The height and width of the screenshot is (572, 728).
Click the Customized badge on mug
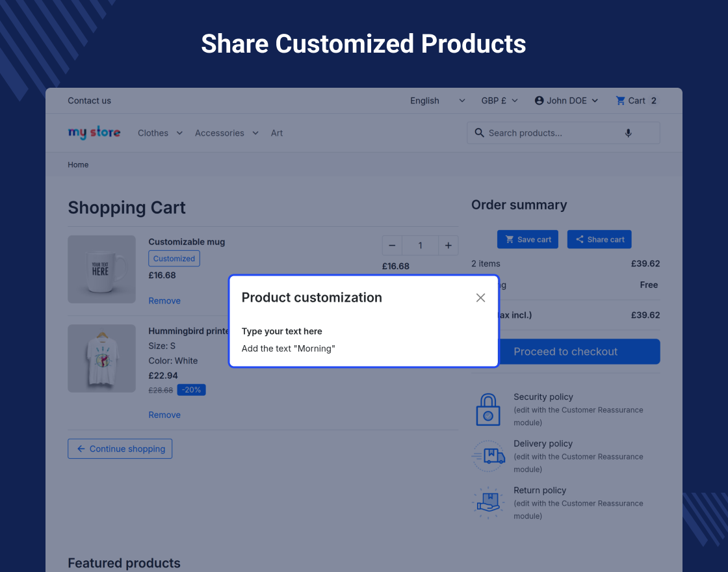pos(174,259)
